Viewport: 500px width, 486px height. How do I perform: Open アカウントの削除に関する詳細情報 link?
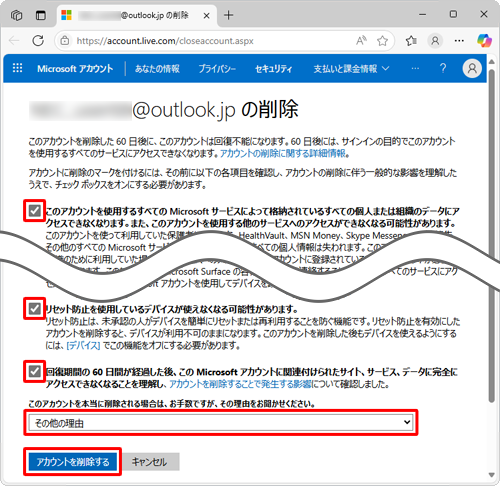point(283,153)
